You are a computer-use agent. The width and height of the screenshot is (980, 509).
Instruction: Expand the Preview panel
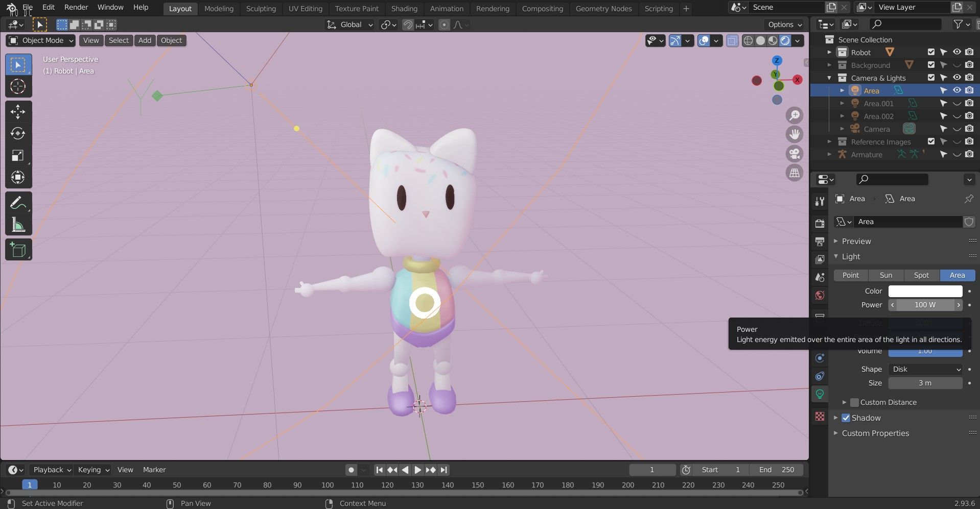tap(856, 241)
